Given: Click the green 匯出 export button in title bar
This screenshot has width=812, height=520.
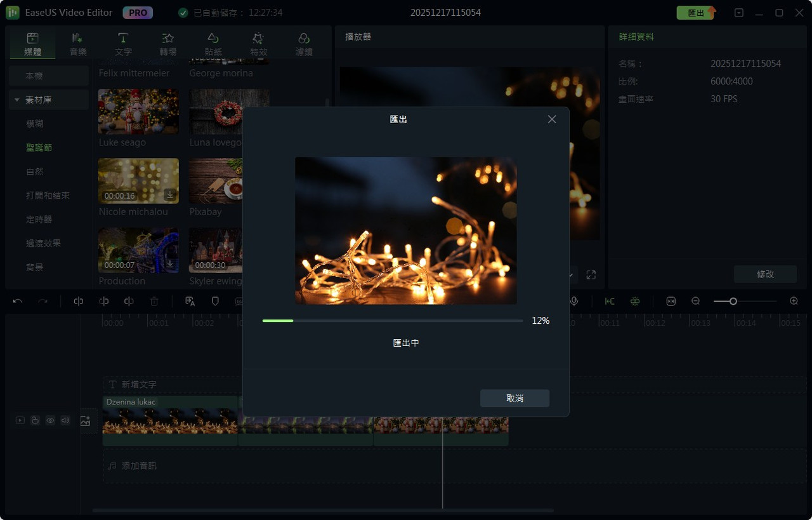Looking at the screenshot, I should (x=696, y=13).
